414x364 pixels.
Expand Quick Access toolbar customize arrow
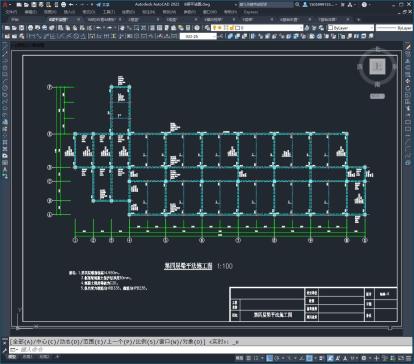click(x=93, y=5)
